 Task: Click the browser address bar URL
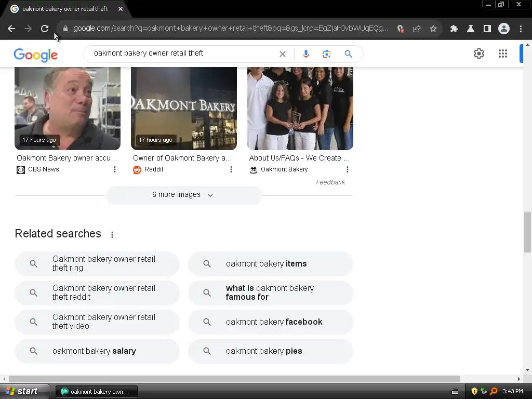pos(231,29)
